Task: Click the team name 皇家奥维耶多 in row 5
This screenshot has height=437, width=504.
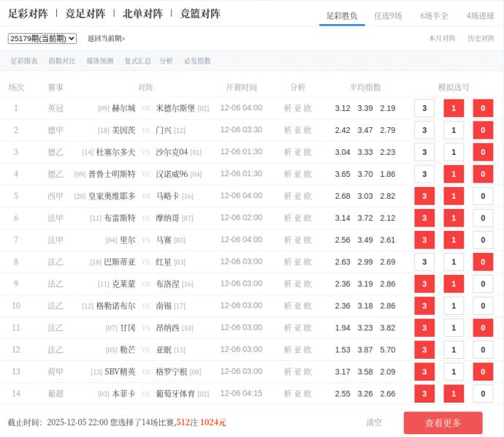Action: tap(112, 196)
